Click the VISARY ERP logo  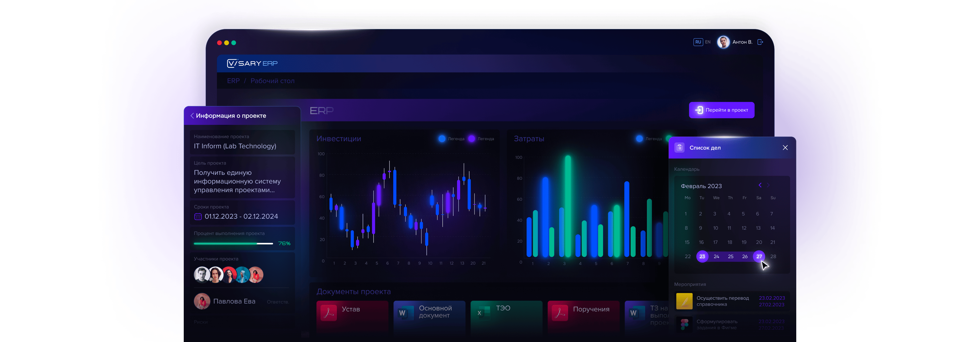tap(252, 63)
